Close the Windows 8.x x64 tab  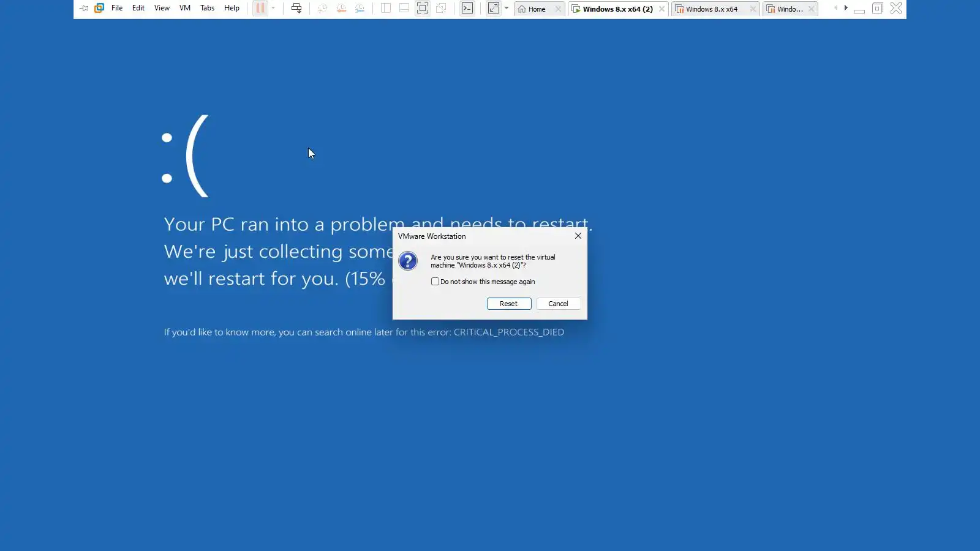click(x=753, y=9)
